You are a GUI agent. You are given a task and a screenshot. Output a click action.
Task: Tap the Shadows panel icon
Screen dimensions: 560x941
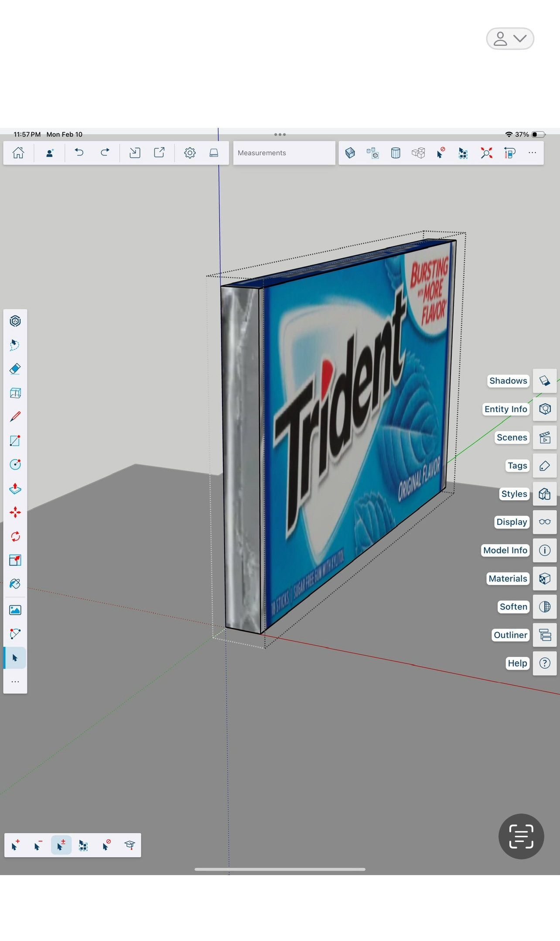click(545, 381)
